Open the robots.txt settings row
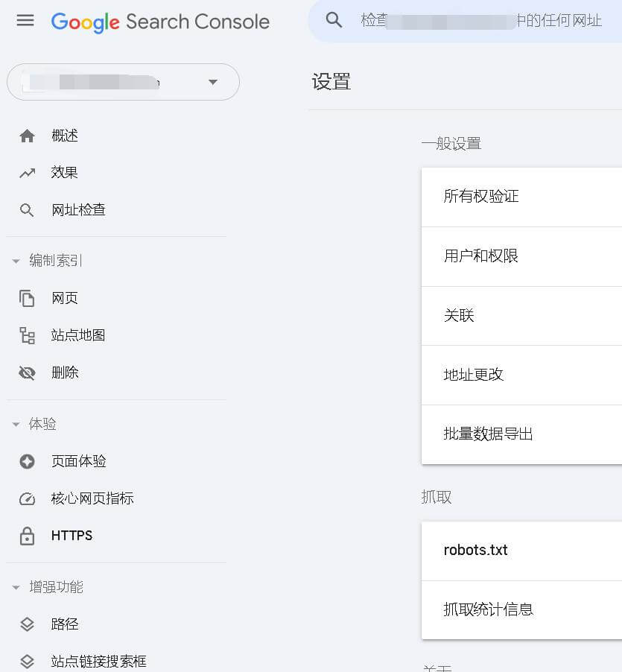 pos(521,551)
